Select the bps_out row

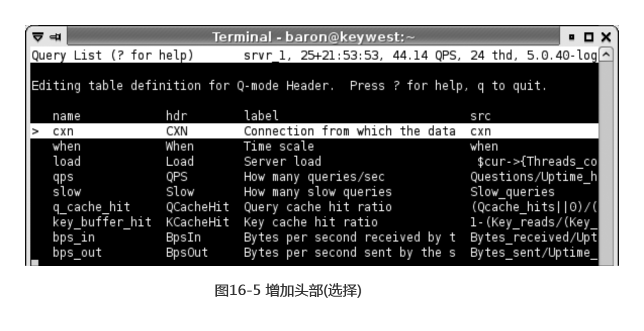(x=314, y=253)
